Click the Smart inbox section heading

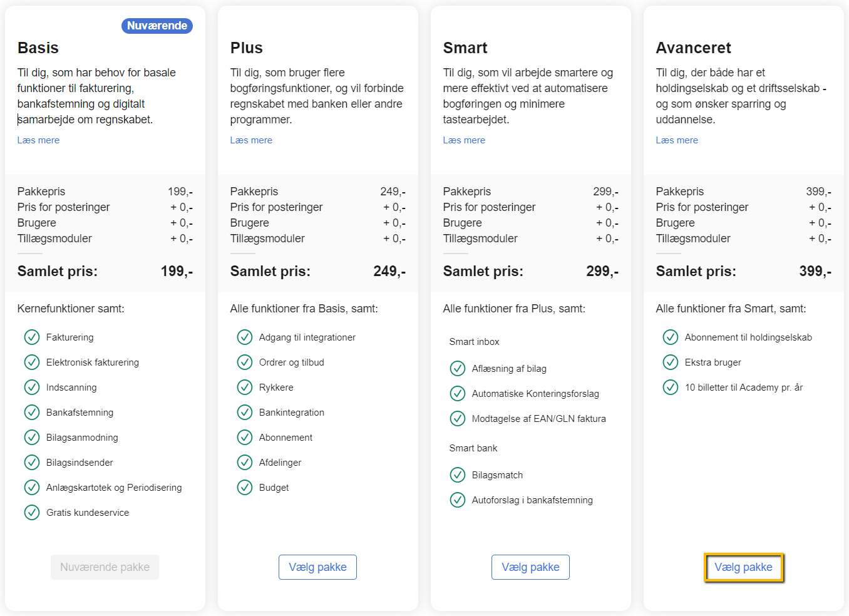(474, 342)
